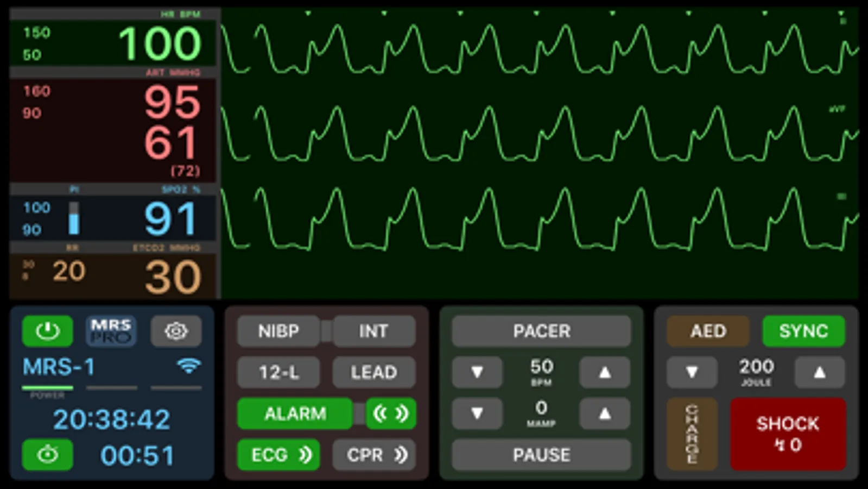
Task: Select the arterial pressure 95/61 reading
Action: click(x=172, y=123)
